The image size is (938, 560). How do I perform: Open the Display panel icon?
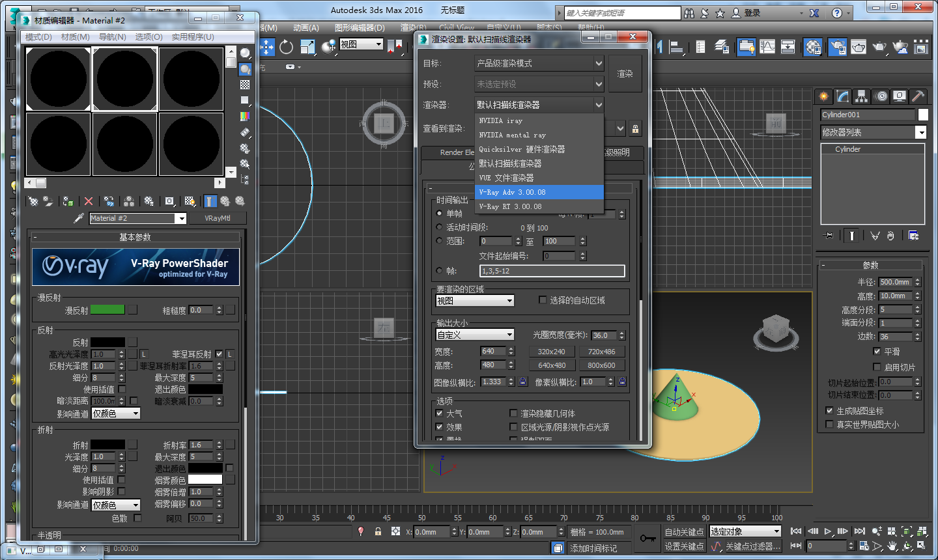900,96
